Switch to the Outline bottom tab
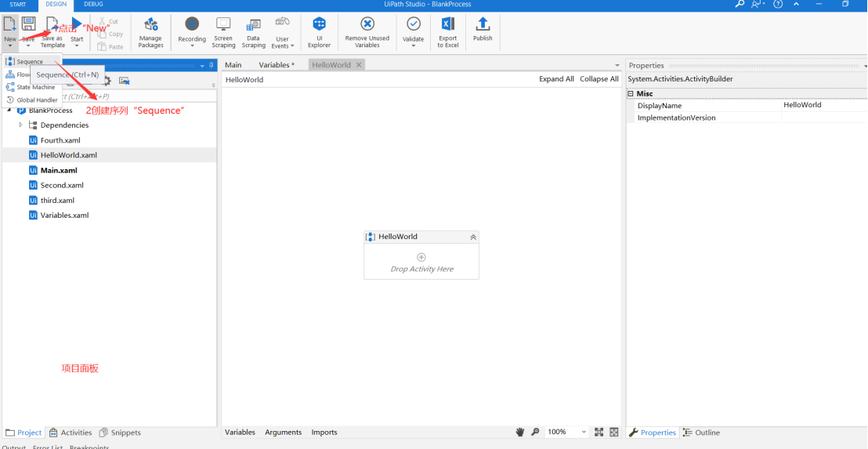This screenshot has width=868, height=449. coord(701,433)
